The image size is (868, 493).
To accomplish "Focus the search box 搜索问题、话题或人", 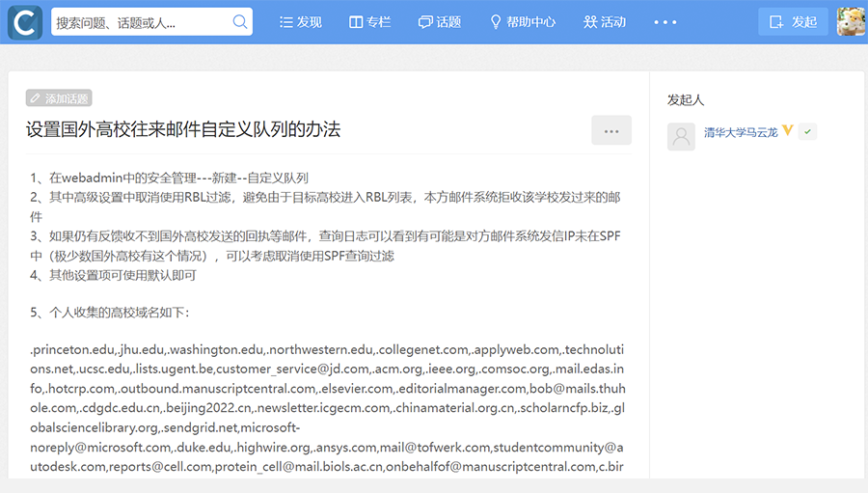I will 140,21.
